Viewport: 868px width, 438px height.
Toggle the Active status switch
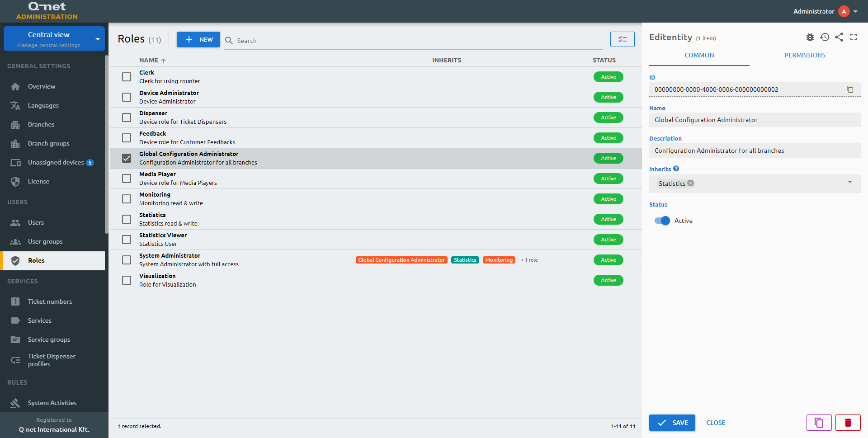click(x=662, y=221)
